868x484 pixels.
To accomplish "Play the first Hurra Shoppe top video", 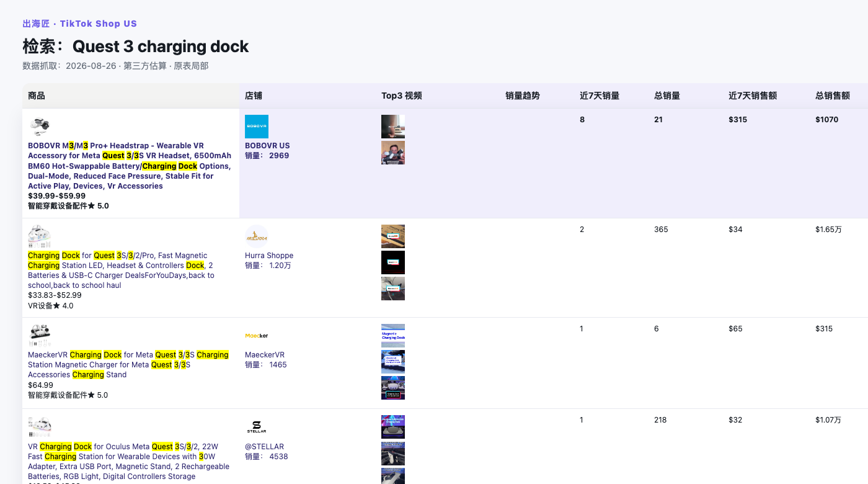I will (x=393, y=236).
